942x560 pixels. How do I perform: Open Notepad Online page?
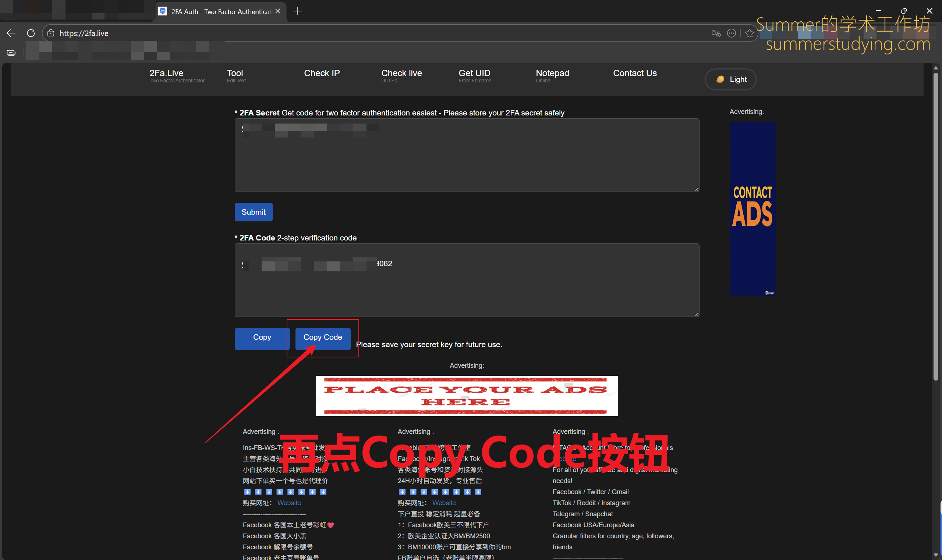(x=552, y=75)
